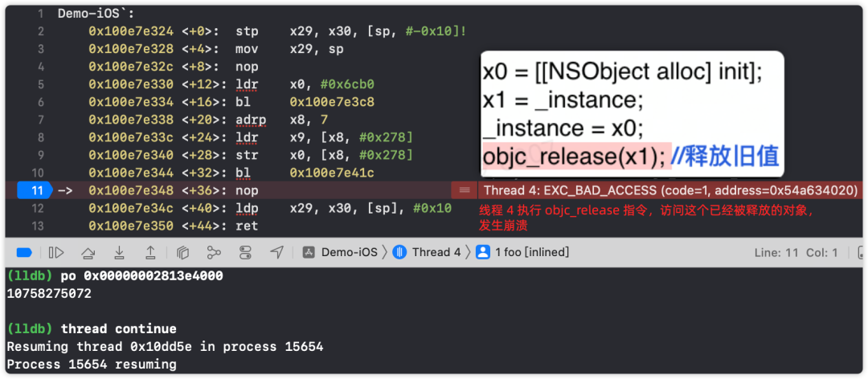Click the 'thread continue' console command
868x379 pixels.
coord(119,329)
